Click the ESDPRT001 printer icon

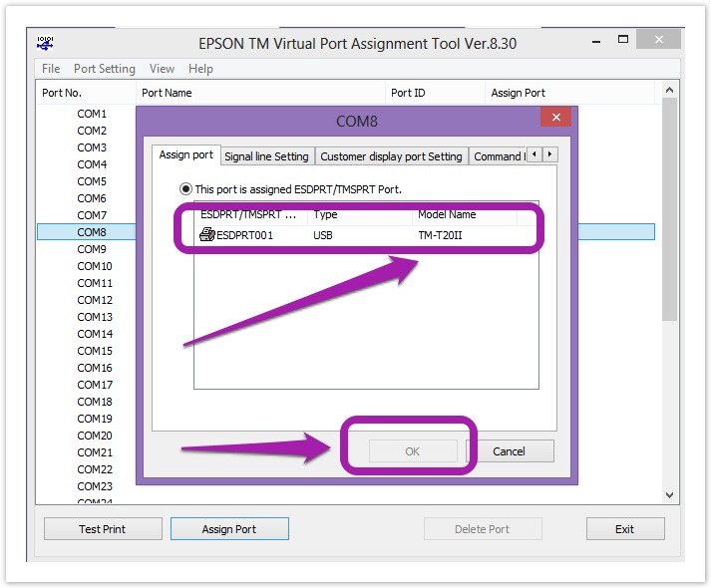207,235
